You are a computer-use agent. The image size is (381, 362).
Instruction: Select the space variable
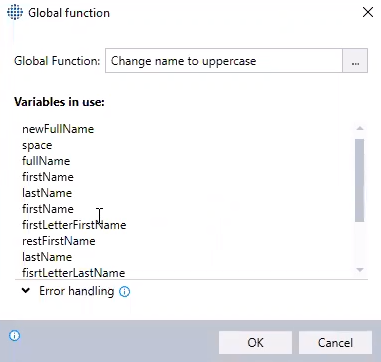tap(37, 145)
